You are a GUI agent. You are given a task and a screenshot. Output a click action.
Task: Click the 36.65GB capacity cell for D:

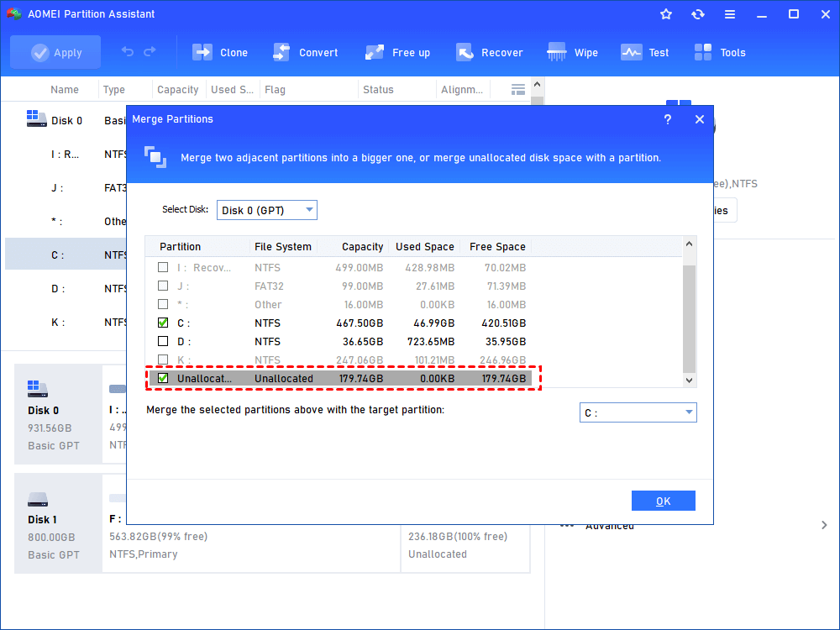point(363,341)
